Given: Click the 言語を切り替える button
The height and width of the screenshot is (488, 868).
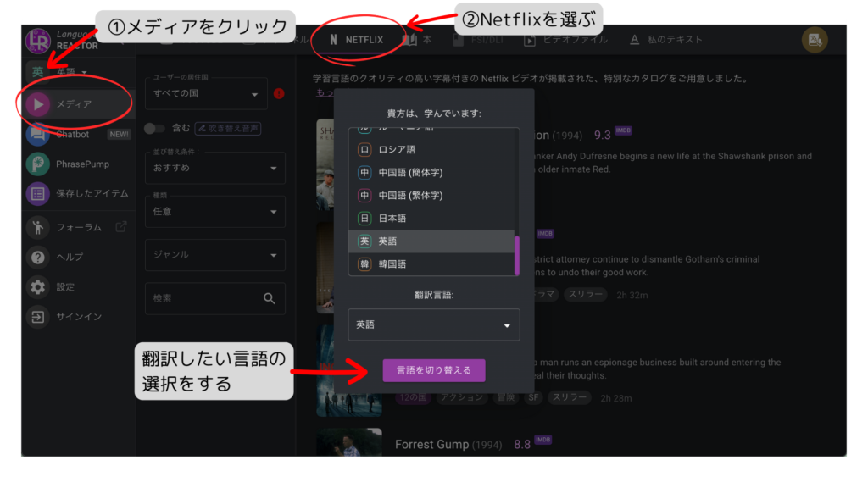Looking at the screenshot, I should tap(434, 371).
